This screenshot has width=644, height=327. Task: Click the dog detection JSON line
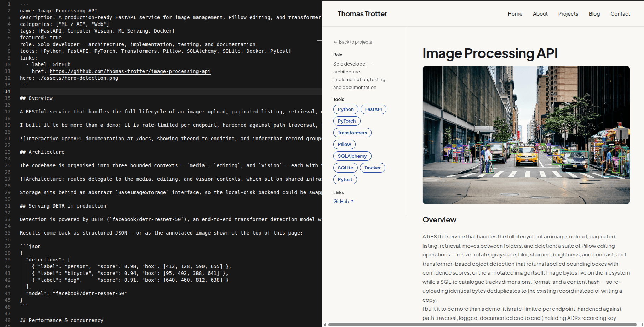pos(130,280)
